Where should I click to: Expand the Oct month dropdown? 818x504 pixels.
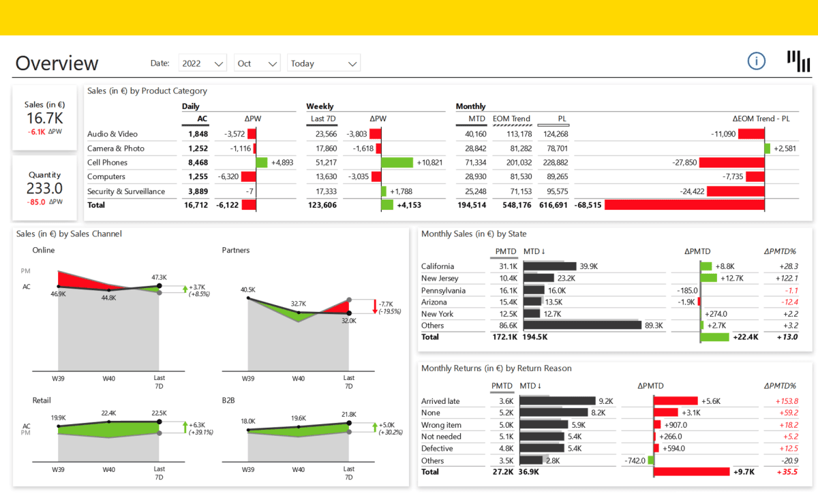tap(257, 63)
